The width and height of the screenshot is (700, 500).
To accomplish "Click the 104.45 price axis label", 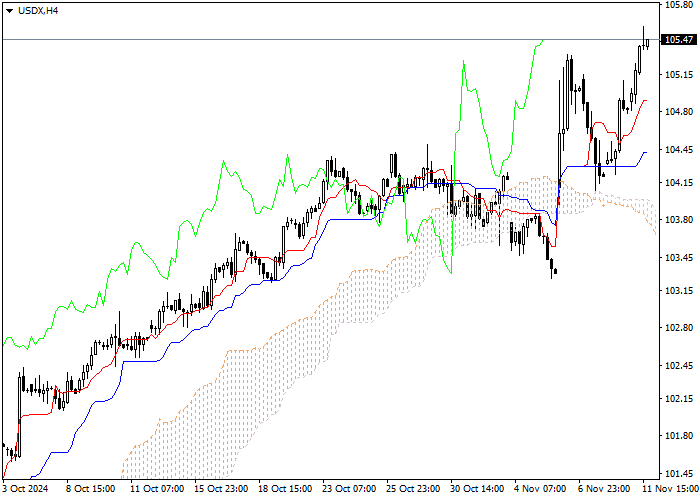I will (679, 150).
